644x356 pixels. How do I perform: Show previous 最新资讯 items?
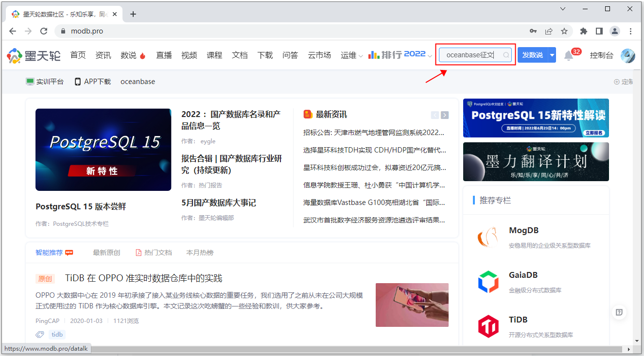(x=435, y=115)
